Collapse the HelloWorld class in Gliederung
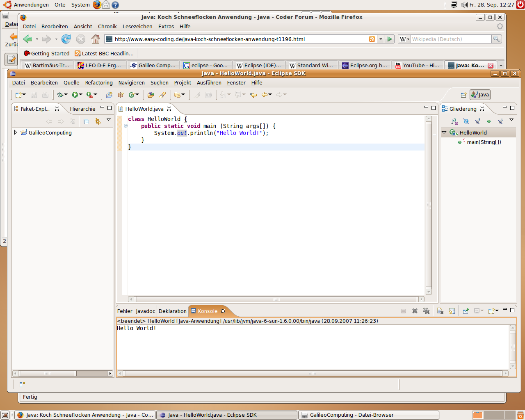 [444, 132]
